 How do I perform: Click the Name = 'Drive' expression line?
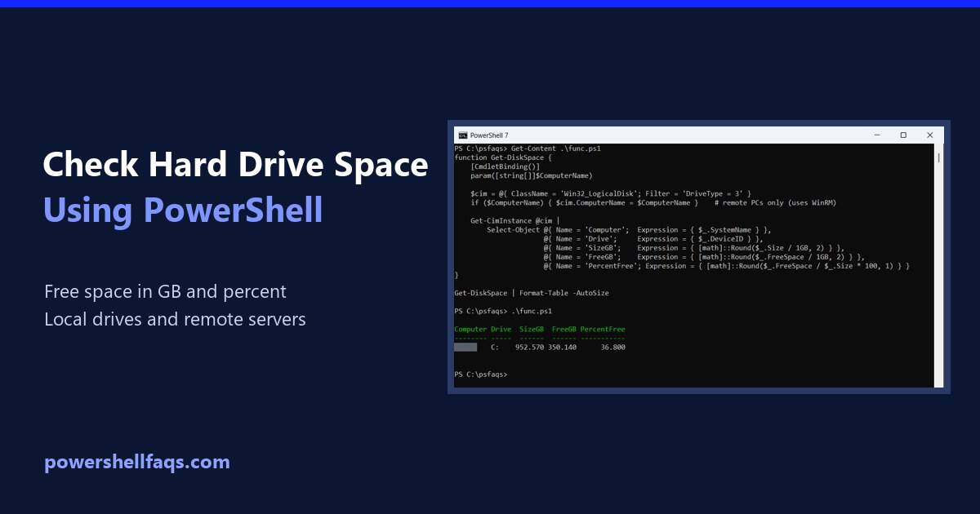pos(653,238)
